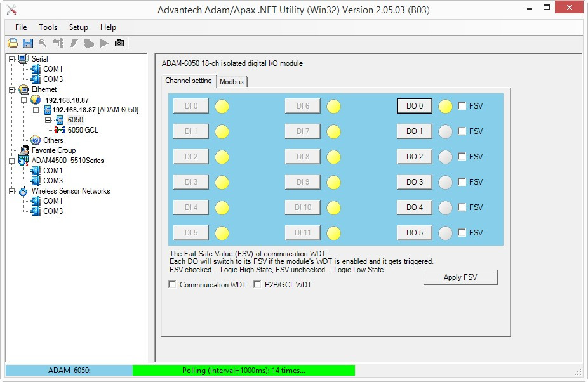The image size is (588, 382).
Task: Enable the FSV checkbox for DO 1
Action: click(462, 131)
